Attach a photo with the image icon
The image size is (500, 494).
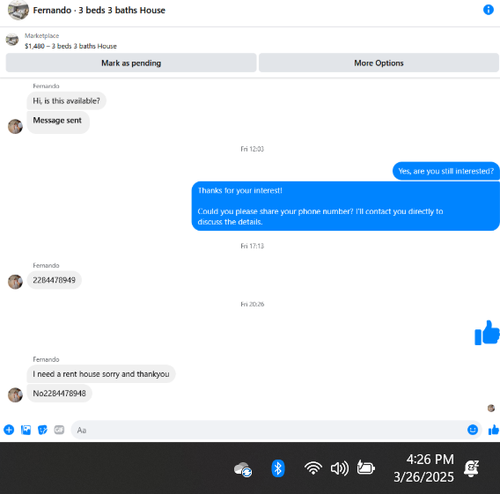(26, 430)
